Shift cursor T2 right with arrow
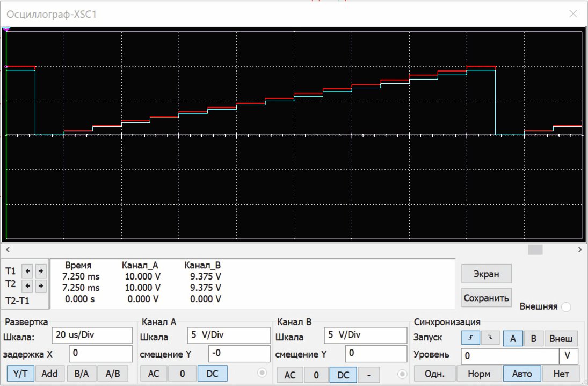Viewport: 588px width, 386px height. point(40,286)
